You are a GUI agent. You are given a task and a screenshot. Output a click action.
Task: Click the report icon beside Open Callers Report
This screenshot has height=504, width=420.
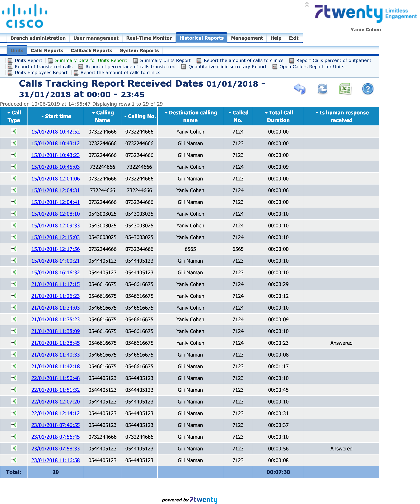point(274,67)
